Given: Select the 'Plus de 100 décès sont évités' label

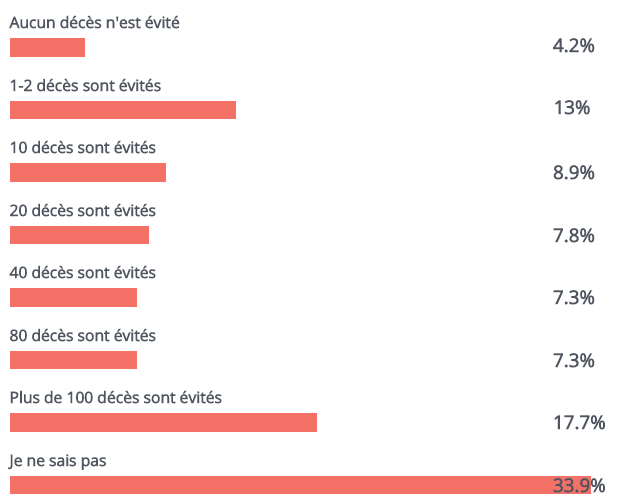Looking at the screenshot, I should click(116, 397).
